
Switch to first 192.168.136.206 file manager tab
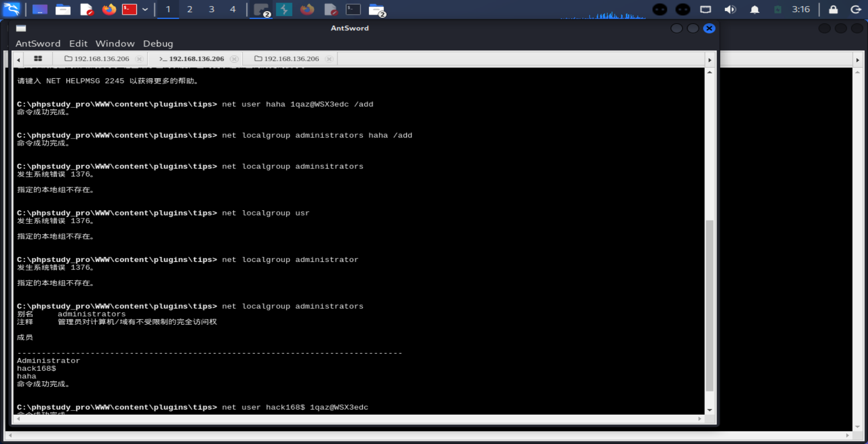point(97,59)
